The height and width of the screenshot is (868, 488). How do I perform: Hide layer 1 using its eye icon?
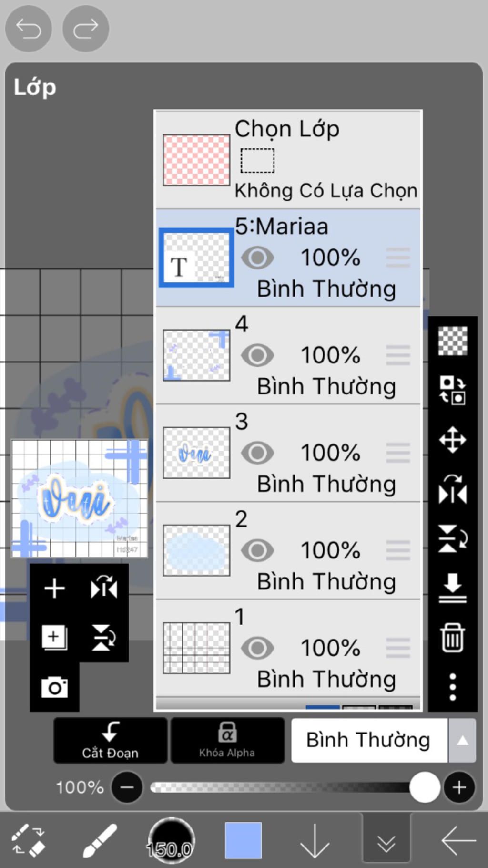(257, 648)
